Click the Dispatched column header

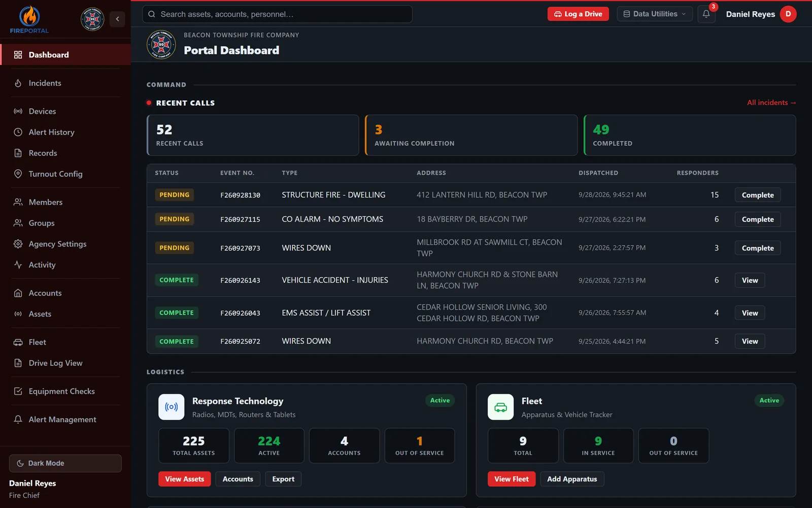click(x=598, y=173)
